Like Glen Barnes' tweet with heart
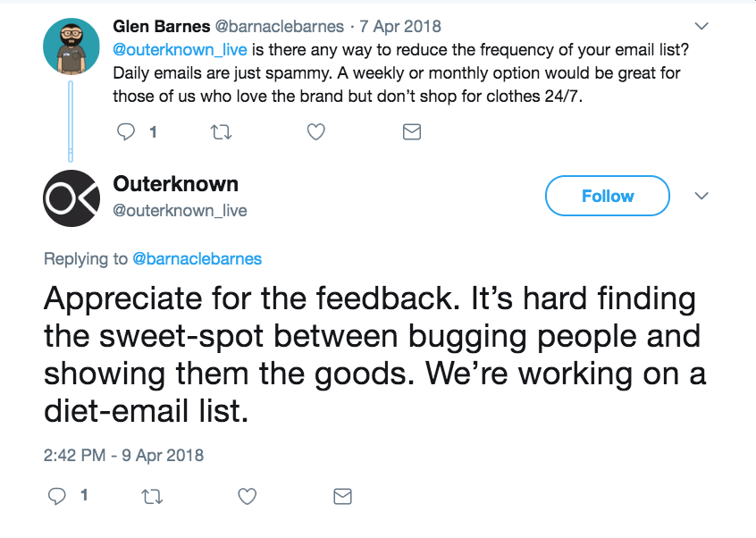 point(315,132)
